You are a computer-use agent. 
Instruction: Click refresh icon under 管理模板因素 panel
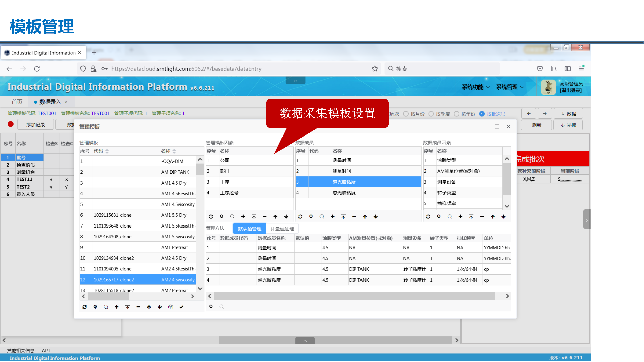[x=211, y=216]
